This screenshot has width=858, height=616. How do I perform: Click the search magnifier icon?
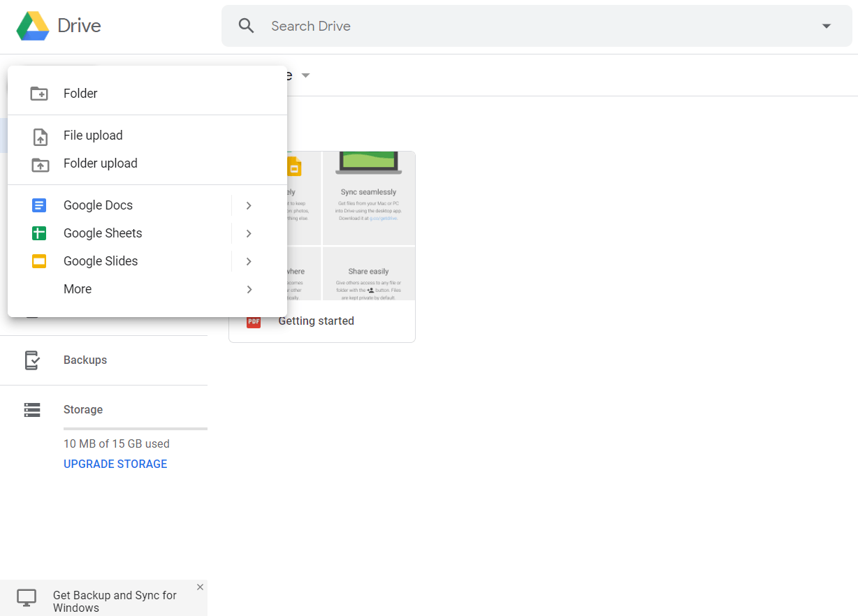click(246, 26)
